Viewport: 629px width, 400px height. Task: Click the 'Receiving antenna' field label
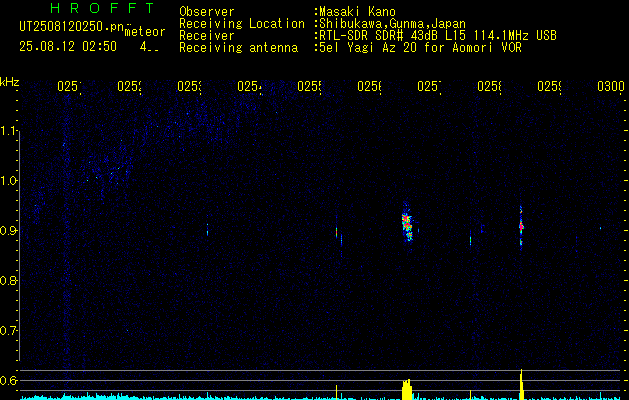238,48
